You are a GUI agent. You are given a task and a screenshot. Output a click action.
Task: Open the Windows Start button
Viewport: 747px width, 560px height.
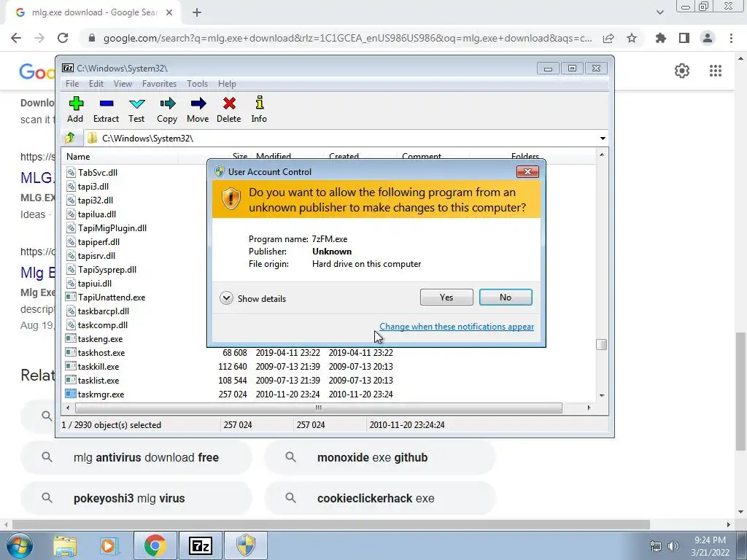point(20,545)
